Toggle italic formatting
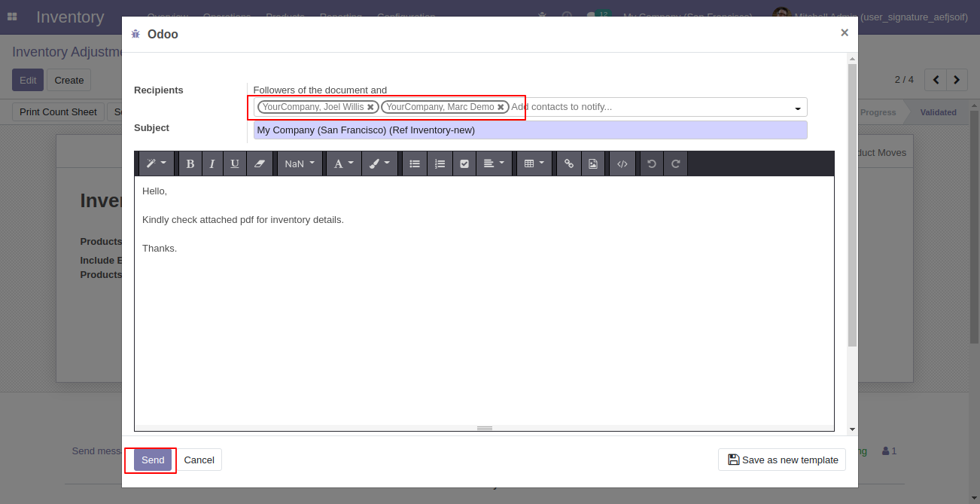 [x=212, y=163]
